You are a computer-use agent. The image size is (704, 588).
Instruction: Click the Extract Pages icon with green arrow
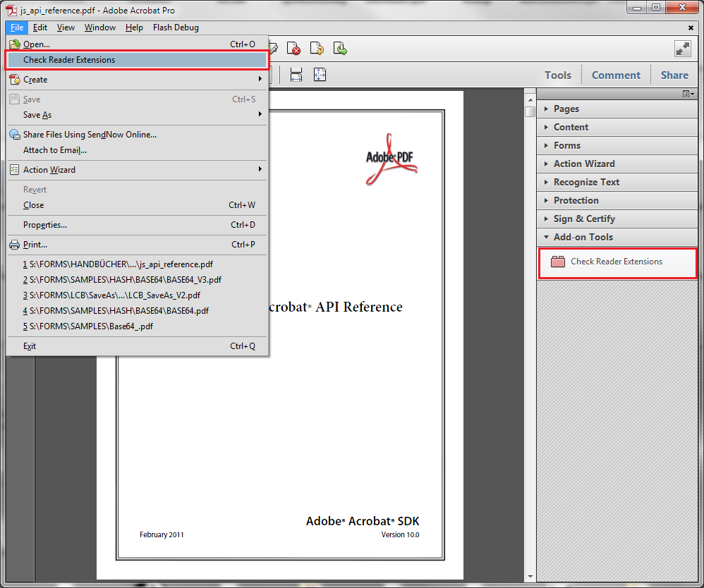[x=340, y=49]
